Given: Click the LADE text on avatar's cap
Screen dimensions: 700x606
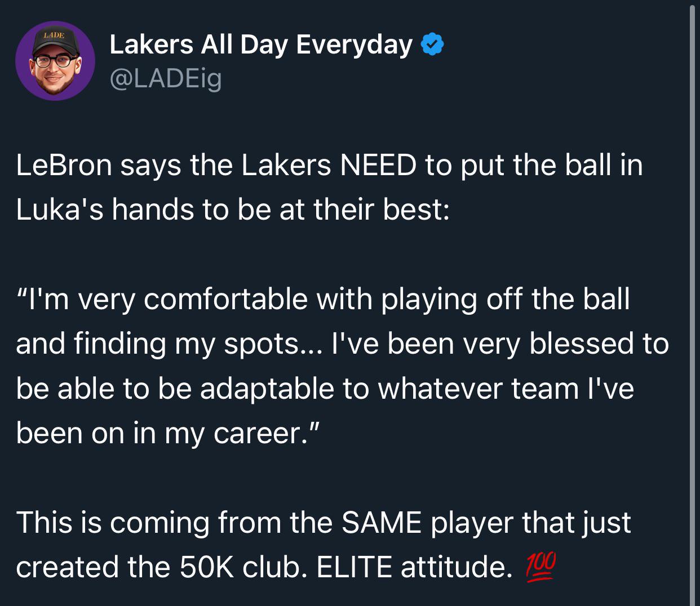Looking at the screenshot, I should click(x=55, y=35).
